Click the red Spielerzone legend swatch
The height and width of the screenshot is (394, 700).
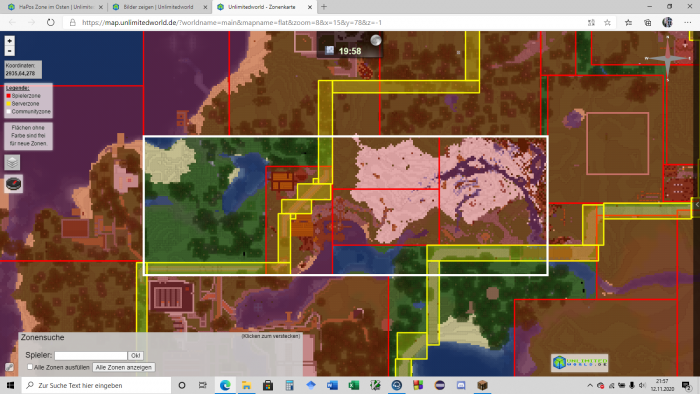[8, 96]
